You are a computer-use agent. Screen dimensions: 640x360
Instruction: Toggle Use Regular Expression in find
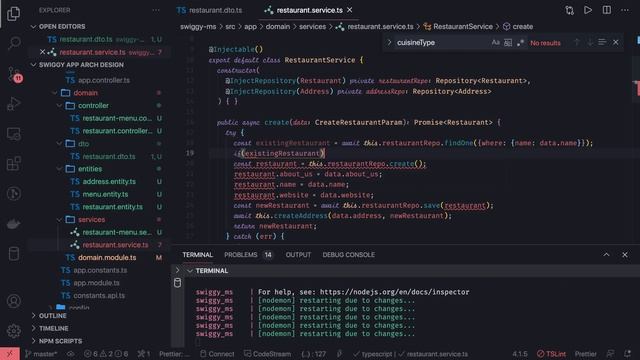click(520, 42)
